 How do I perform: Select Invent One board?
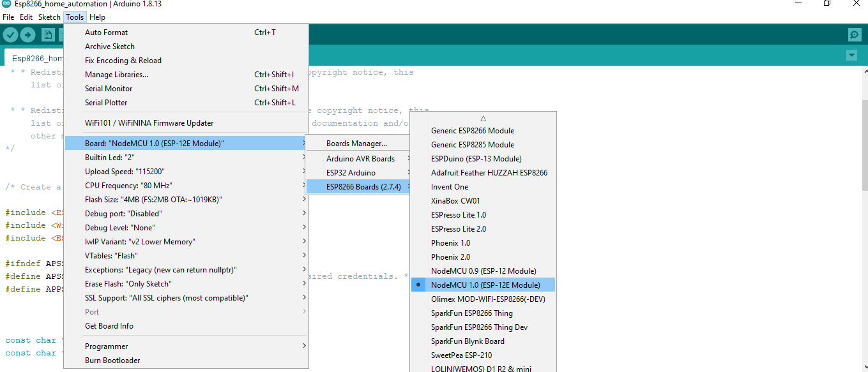(483, 187)
